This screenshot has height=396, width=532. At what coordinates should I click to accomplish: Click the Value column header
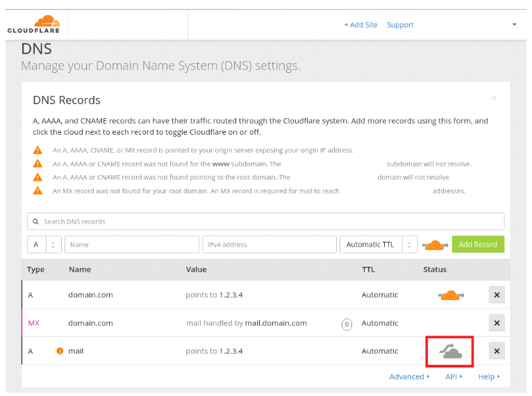(x=196, y=270)
